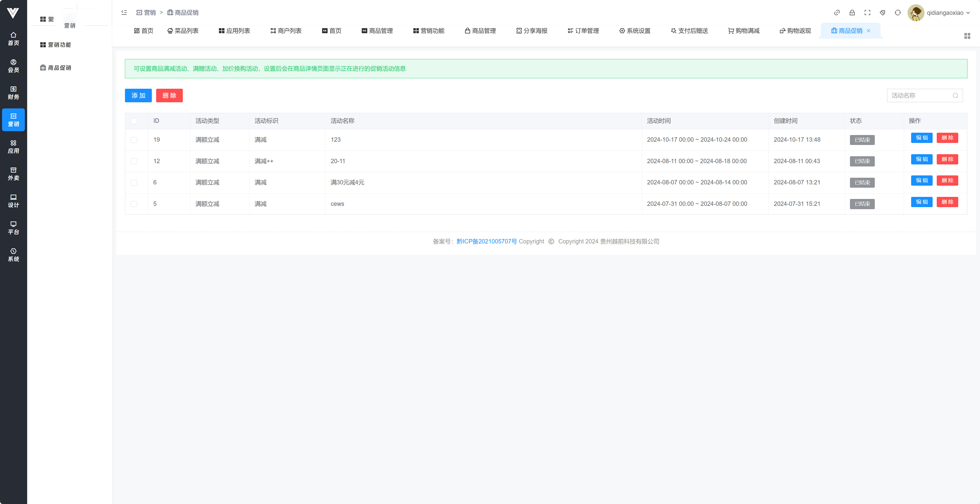
Task: Open the 黔ICP备2021005707号 link
Action: [x=487, y=241]
